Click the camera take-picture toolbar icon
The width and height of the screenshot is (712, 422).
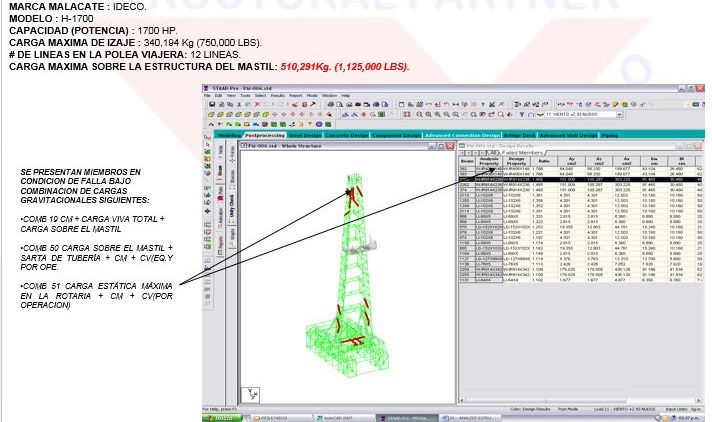click(358, 104)
